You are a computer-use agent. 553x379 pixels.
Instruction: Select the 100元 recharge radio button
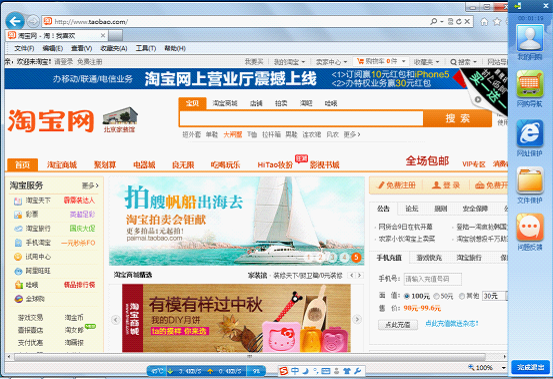[x=407, y=296]
